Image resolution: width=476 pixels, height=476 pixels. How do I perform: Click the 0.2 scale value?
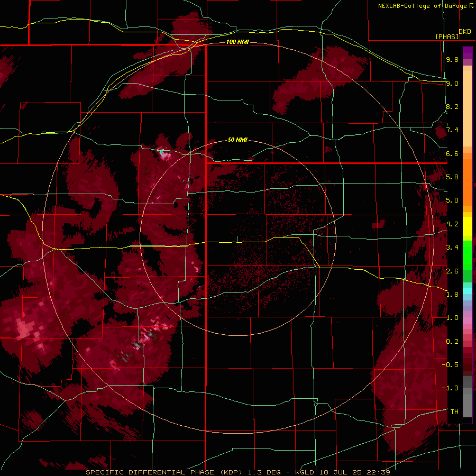coord(452,342)
